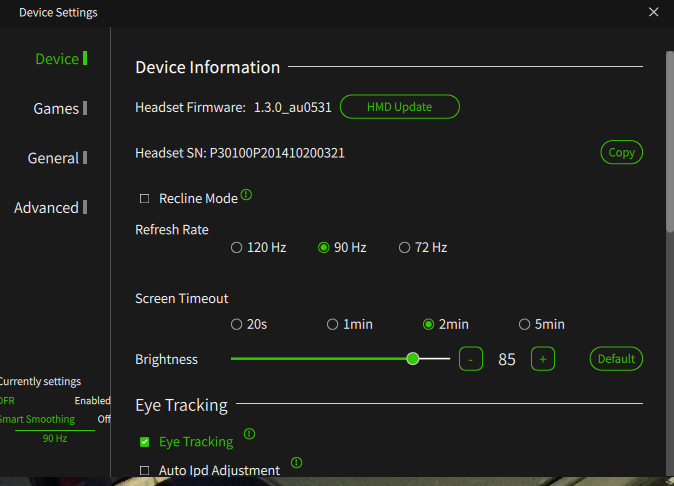Enable the Recline Mode checkbox
This screenshot has width=674, height=486.
[x=144, y=199]
